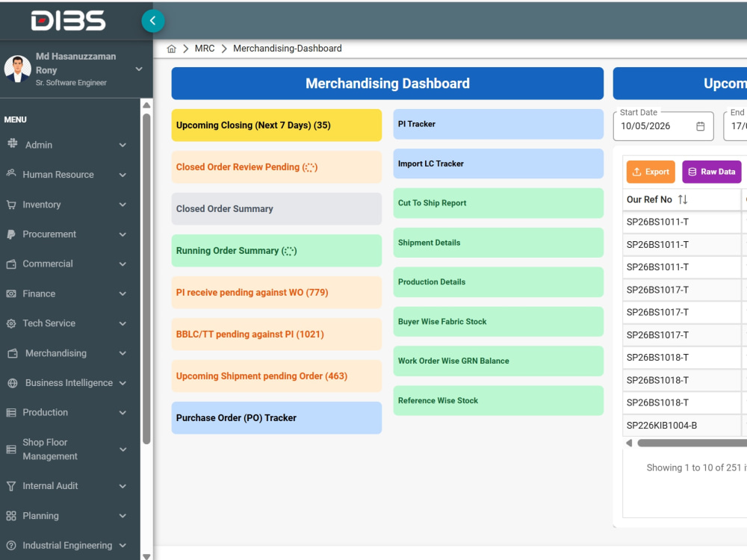Expand the Finance chevron
The width and height of the screenshot is (747, 560).
pyautogui.click(x=123, y=293)
